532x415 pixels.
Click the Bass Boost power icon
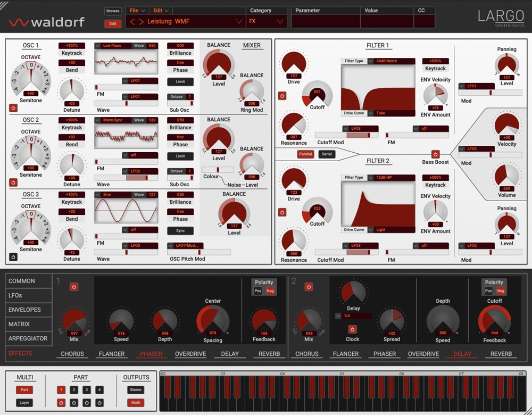point(435,154)
